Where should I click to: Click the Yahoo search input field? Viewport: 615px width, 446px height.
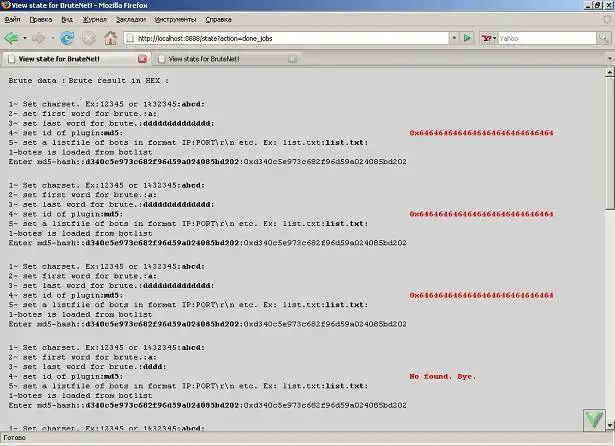coord(547,38)
